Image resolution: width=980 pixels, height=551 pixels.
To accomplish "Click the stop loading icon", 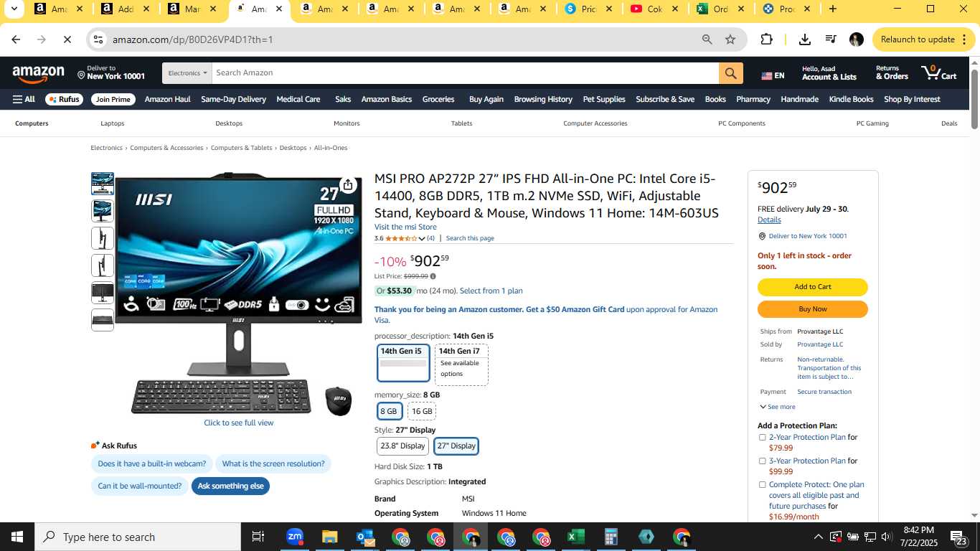I will [67, 39].
